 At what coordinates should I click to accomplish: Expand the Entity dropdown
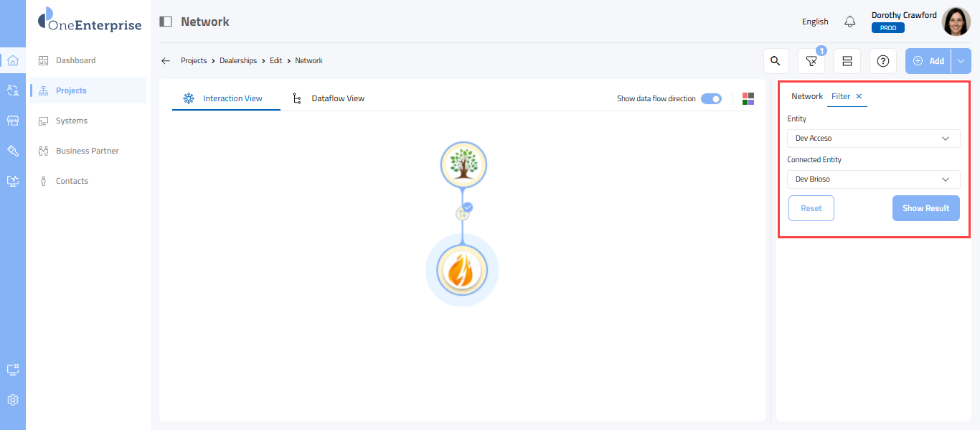873,138
